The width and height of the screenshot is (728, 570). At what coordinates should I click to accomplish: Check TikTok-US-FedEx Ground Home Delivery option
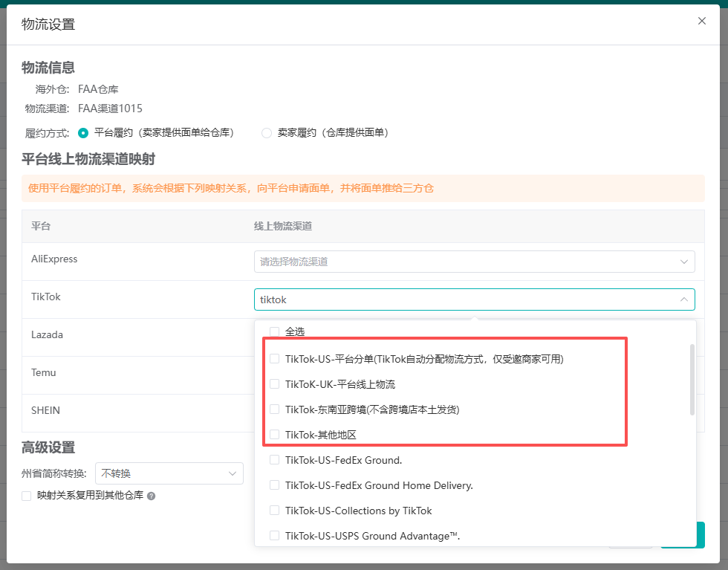pos(274,485)
